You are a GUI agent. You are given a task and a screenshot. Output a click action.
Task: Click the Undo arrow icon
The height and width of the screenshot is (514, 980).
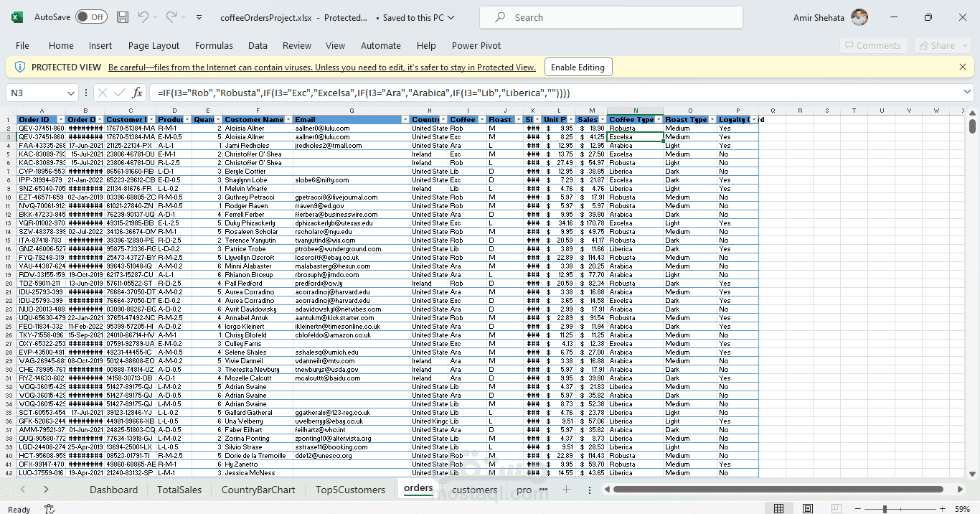(143, 17)
